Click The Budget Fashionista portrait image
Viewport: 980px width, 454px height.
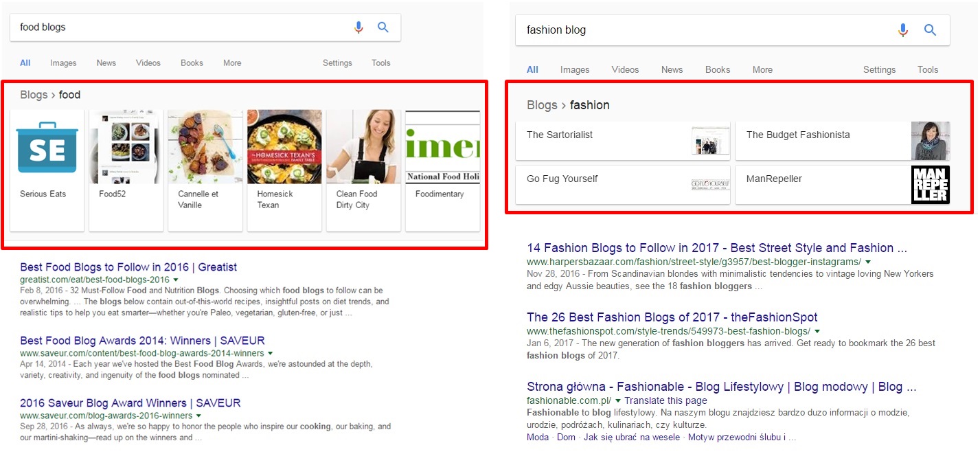(931, 141)
